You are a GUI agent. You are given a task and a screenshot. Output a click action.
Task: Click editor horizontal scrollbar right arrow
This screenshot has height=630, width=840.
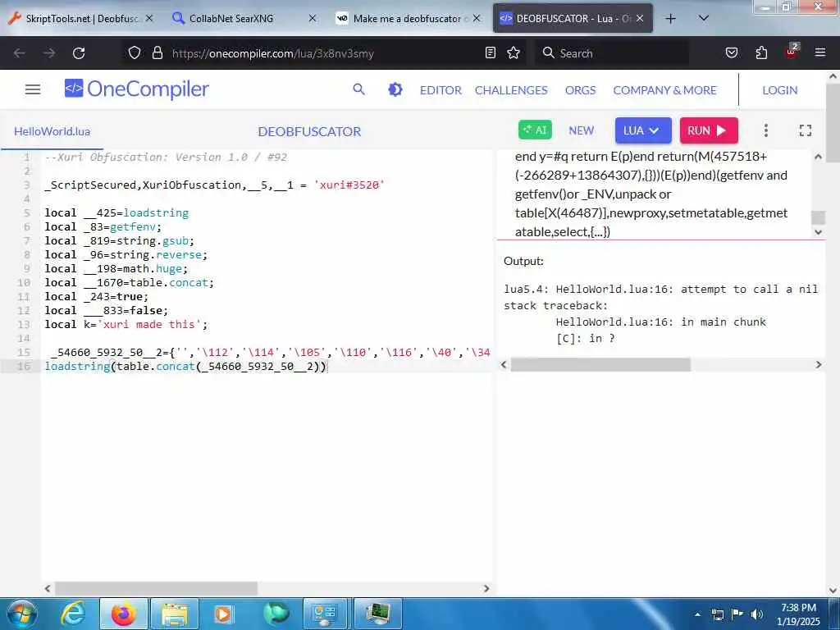point(486,588)
